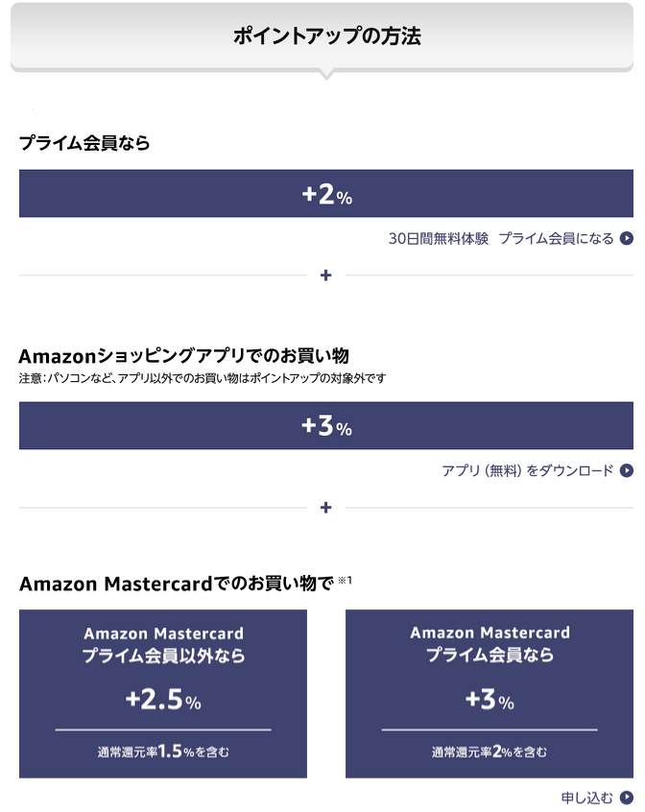The image size is (645, 812).
Task: Open the 申し込む application link
Action: click(586, 798)
